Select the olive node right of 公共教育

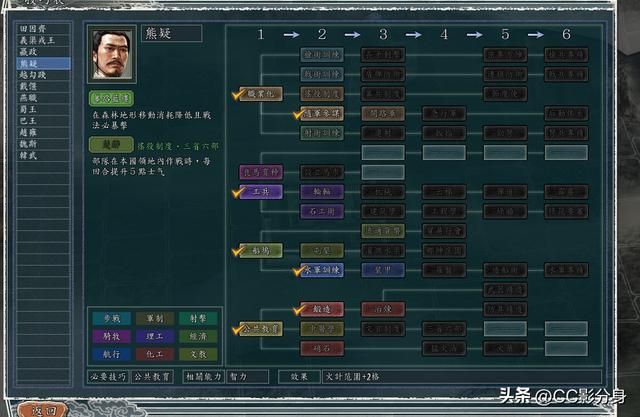click(322, 329)
